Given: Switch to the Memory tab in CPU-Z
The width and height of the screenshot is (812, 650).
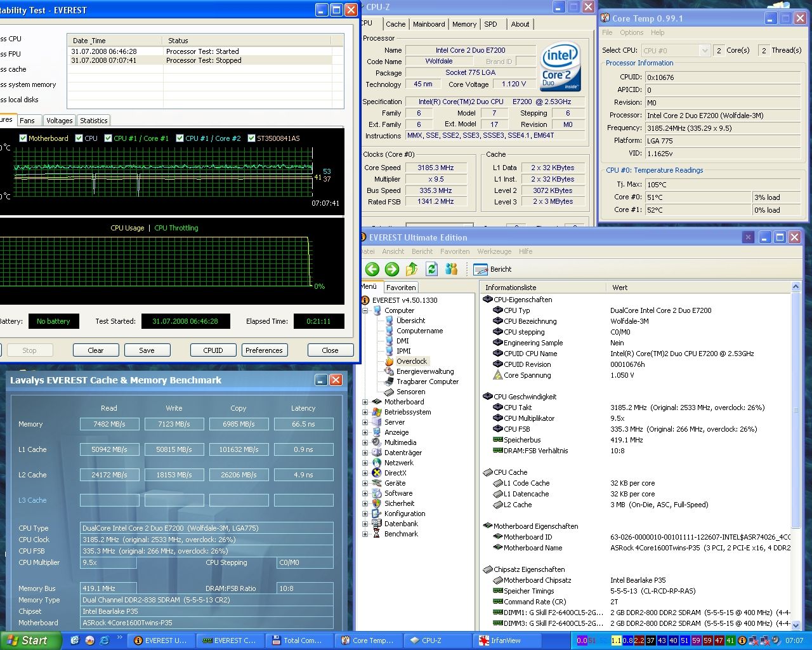Looking at the screenshot, I should [x=464, y=24].
